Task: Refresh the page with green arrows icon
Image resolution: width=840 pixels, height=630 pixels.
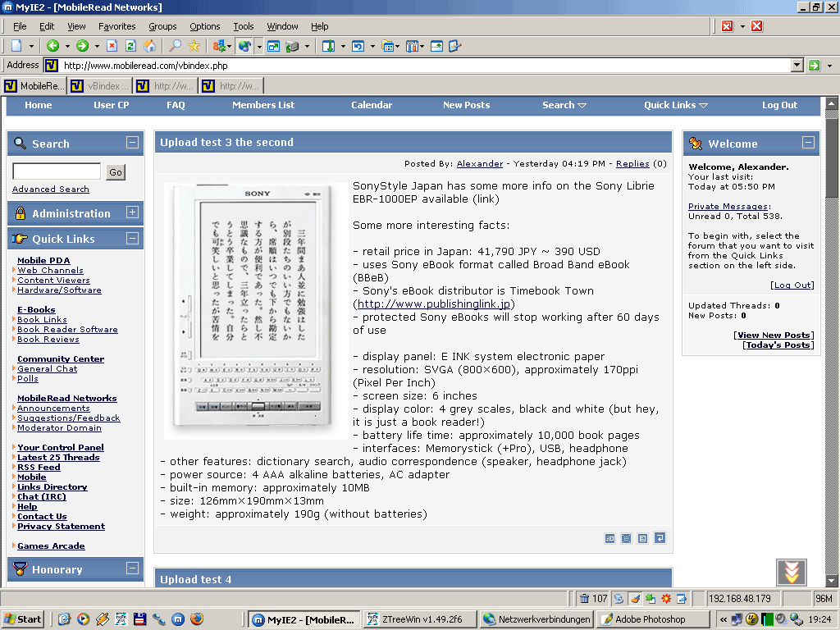Action: (130, 46)
